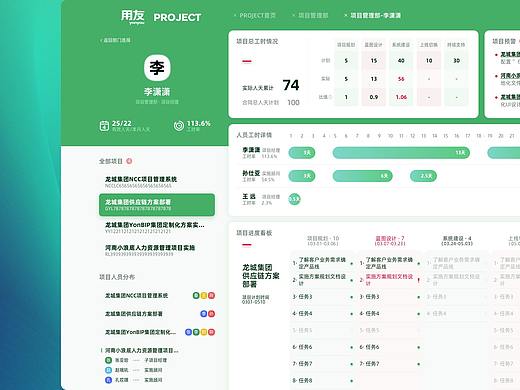
Task: Switch to the 项目规划 - 10 board column
Action: click(323, 241)
